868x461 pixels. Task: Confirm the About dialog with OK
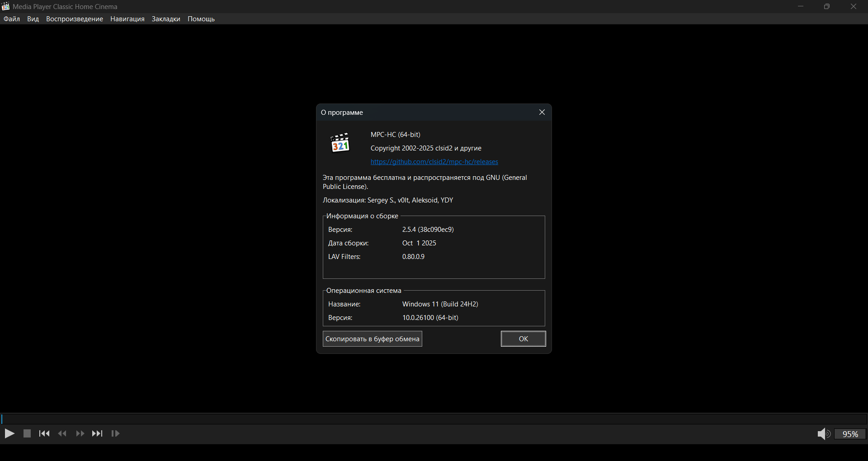point(524,339)
